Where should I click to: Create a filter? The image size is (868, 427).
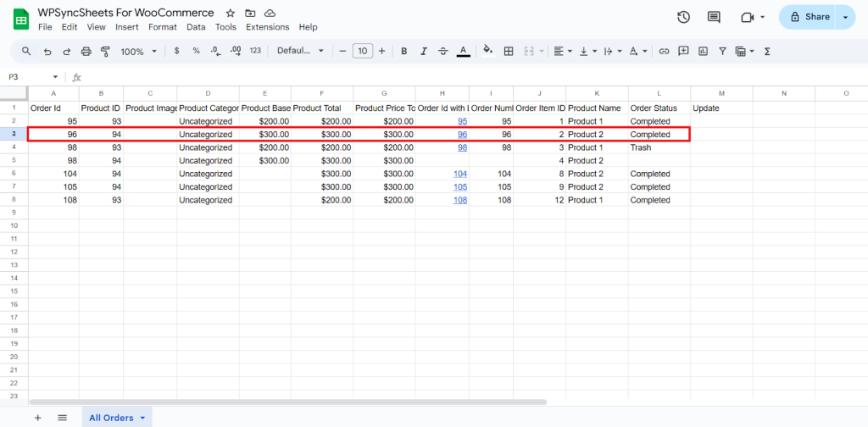[x=722, y=51]
